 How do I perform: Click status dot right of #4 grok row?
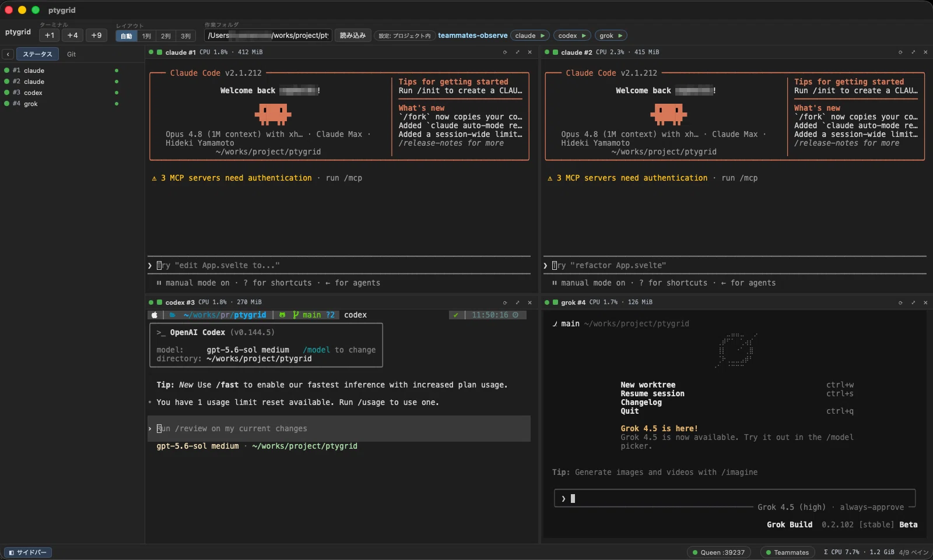point(117,104)
